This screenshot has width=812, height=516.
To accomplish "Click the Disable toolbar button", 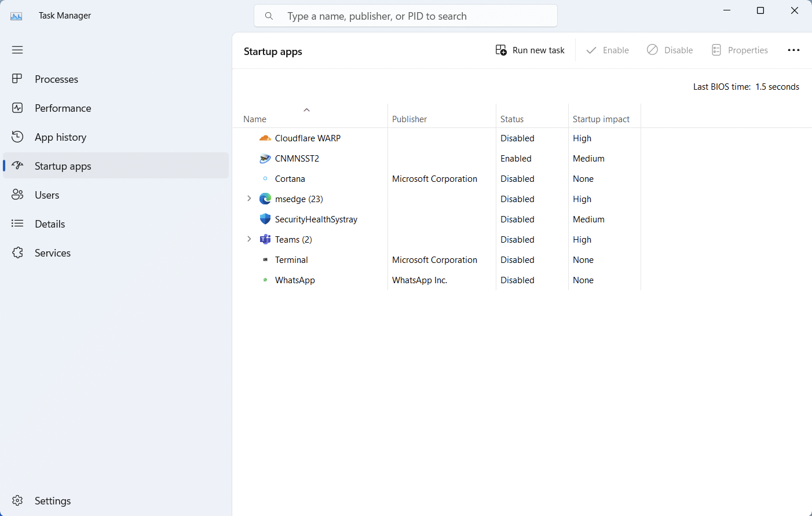I will pyautogui.click(x=670, y=50).
